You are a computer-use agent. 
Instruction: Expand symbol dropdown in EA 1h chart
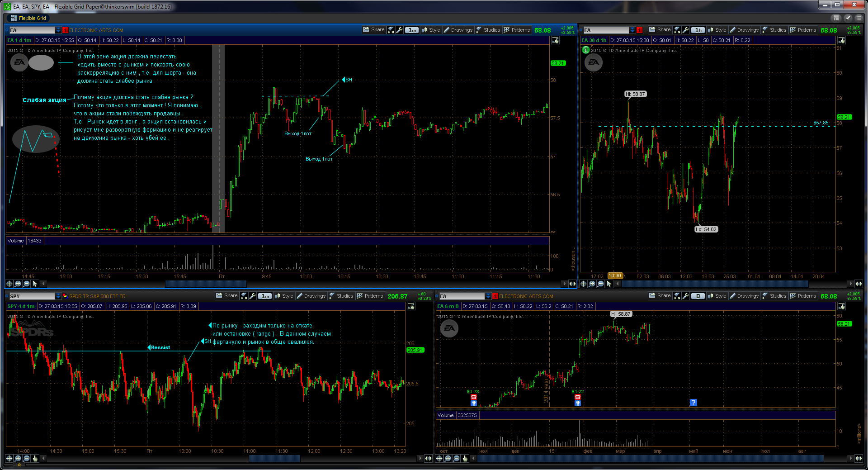click(632, 30)
